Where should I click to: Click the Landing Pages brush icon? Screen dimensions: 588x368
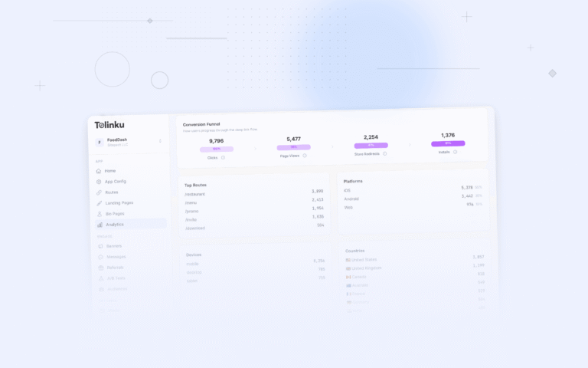[x=99, y=203]
